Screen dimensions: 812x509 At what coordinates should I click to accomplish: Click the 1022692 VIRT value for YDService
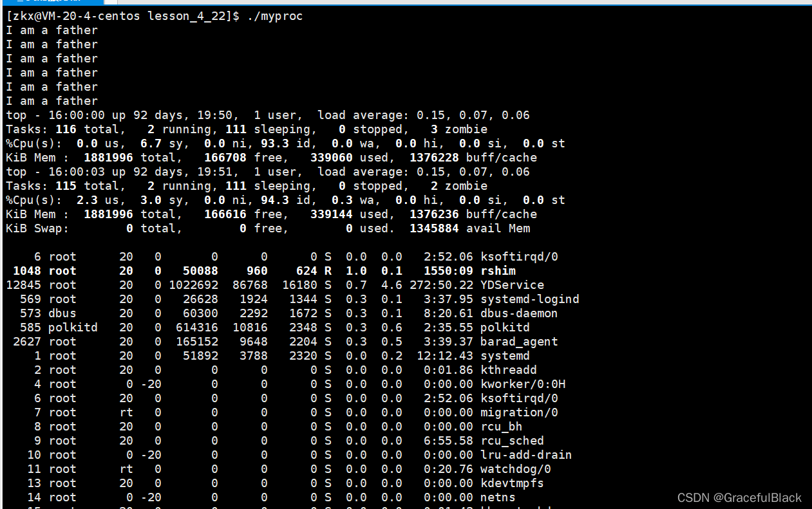(x=194, y=285)
